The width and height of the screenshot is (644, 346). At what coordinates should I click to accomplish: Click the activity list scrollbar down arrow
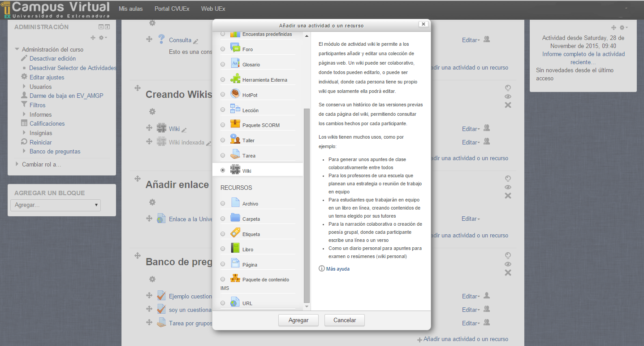tap(307, 307)
